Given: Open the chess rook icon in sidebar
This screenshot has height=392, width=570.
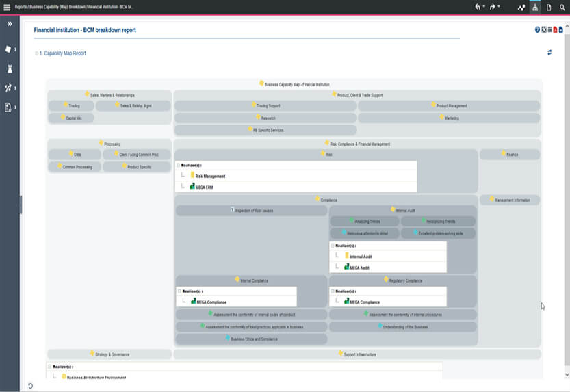Looking at the screenshot, I should 10,68.
